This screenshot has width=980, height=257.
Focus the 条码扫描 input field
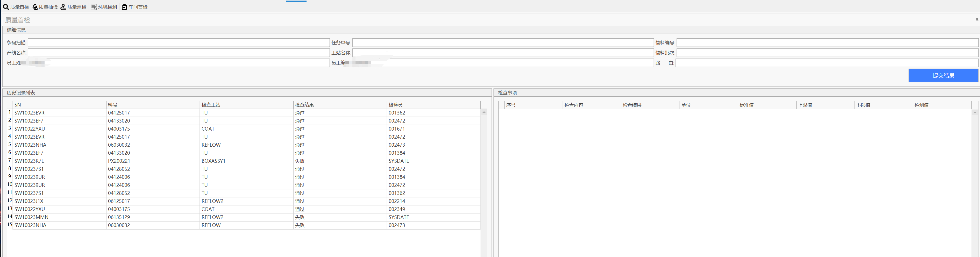point(179,42)
